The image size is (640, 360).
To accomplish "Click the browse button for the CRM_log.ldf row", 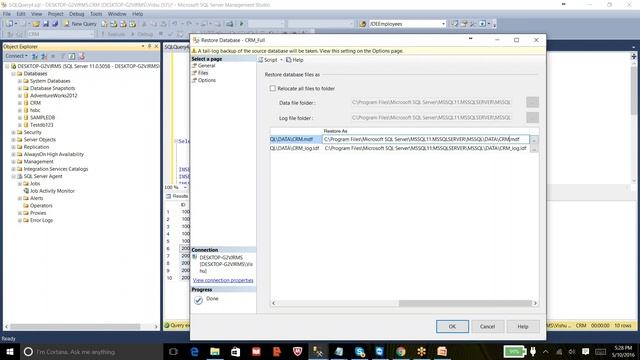I will coord(534,149).
